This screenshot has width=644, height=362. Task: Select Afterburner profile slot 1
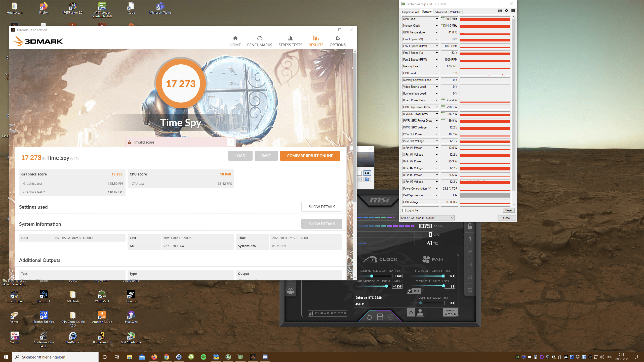coord(470,239)
